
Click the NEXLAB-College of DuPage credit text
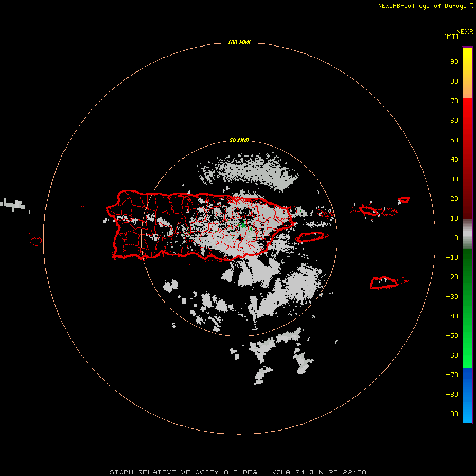422,6
